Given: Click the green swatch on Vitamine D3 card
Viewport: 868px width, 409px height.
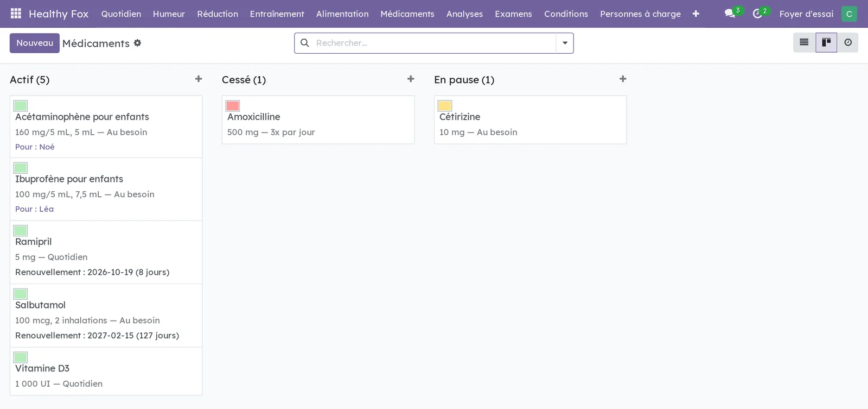Looking at the screenshot, I should [x=21, y=357].
